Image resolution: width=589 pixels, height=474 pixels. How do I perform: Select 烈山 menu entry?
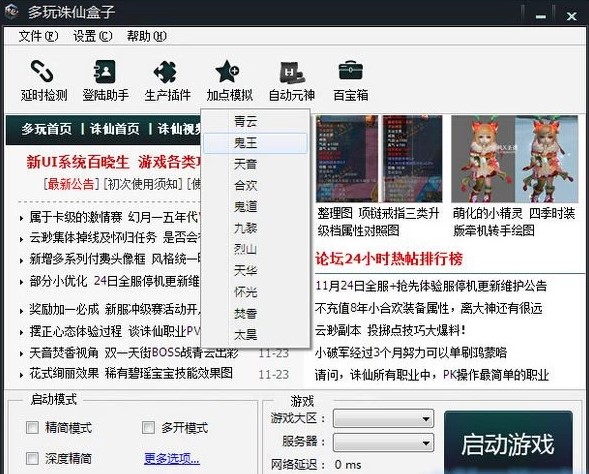pos(255,249)
